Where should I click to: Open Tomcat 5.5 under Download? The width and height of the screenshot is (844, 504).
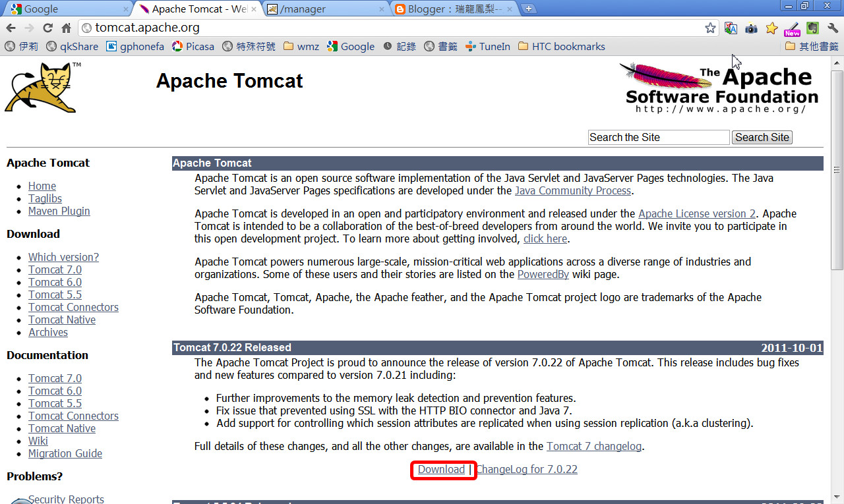tap(55, 294)
